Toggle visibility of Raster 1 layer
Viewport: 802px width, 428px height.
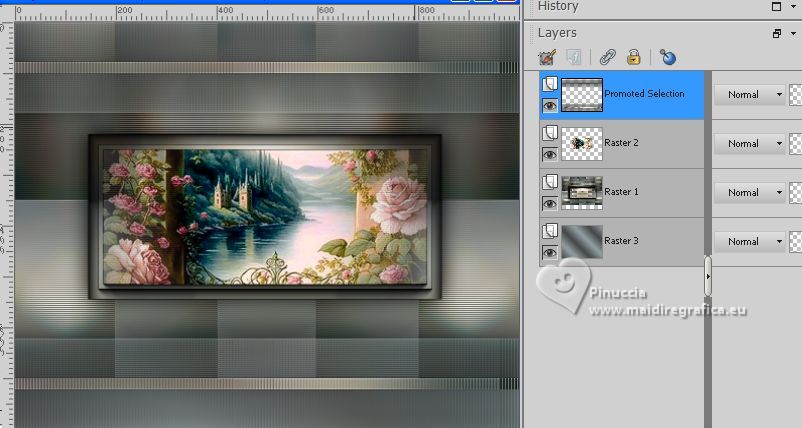click(550, 204)
